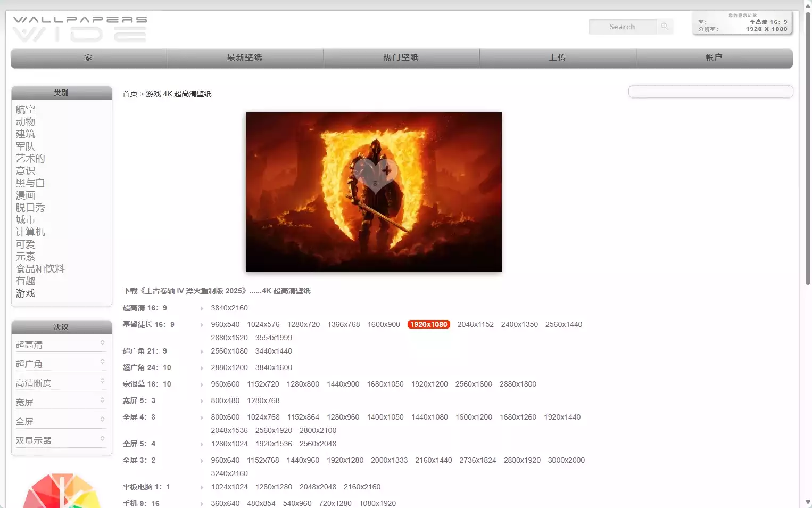The image size is (812, 508).
Task: Download the 1080x1920 mobile wallpaper
Action: click(377, 503)
